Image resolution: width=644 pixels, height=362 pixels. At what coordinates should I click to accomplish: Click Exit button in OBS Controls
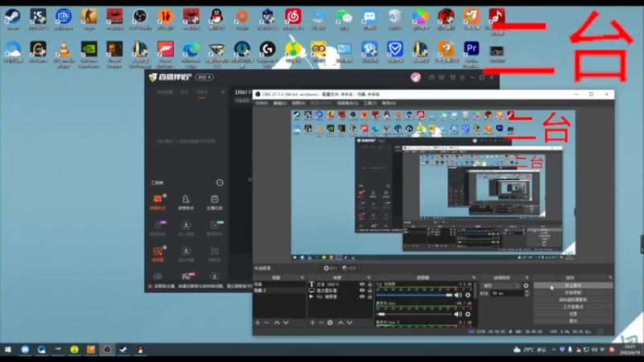[x=573, y=320]
